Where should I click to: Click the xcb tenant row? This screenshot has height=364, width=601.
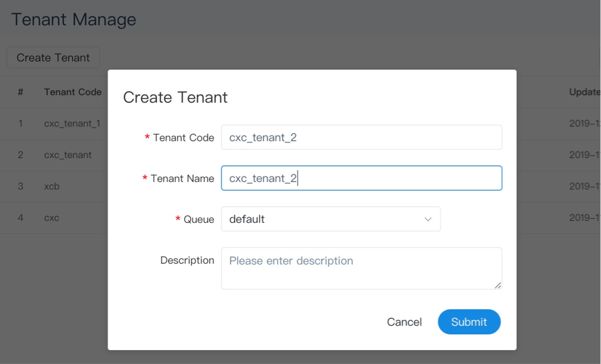tap(52, 186)
